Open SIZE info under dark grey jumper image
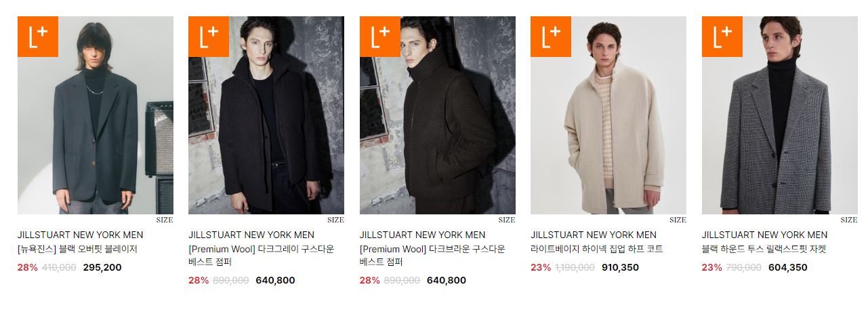This screenshot has width=868, height=310. coord(335,220)
